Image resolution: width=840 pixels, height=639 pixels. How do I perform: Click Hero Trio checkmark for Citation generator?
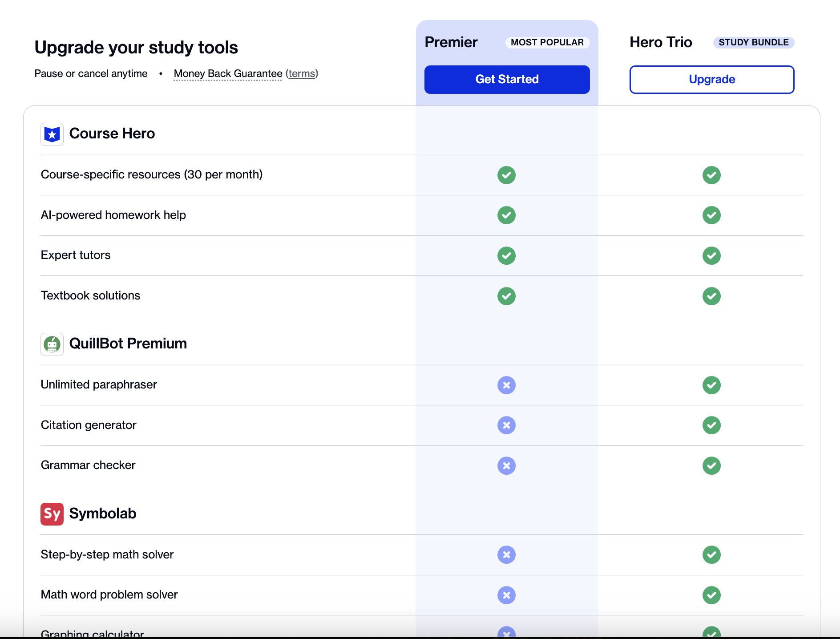point(711,425)
